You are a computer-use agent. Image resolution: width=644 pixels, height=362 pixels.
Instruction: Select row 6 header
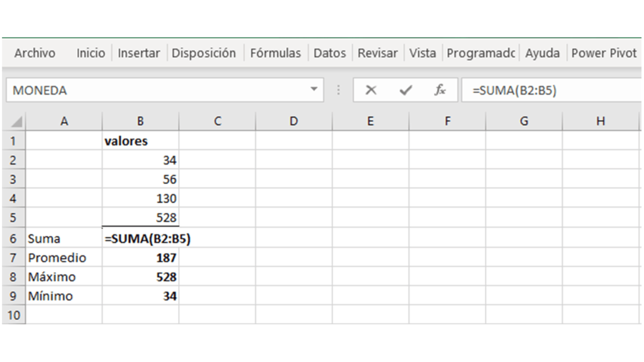[x=13, y=239]
